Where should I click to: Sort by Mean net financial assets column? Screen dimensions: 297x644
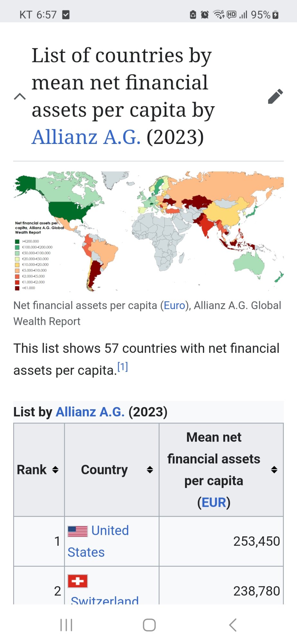pyautogui.click(x=274, y=470)
